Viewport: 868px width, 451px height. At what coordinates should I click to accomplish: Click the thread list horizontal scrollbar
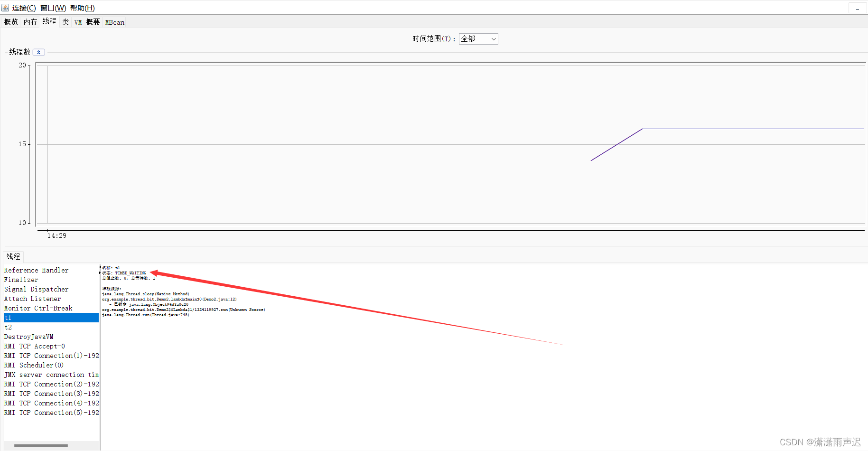point(41,446)
